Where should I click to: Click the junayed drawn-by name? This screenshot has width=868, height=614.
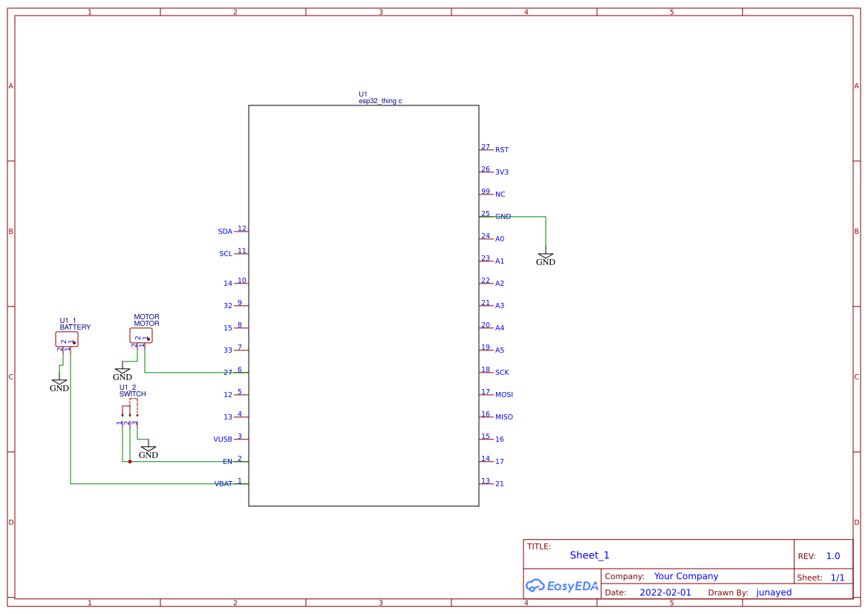coord(773,592)
